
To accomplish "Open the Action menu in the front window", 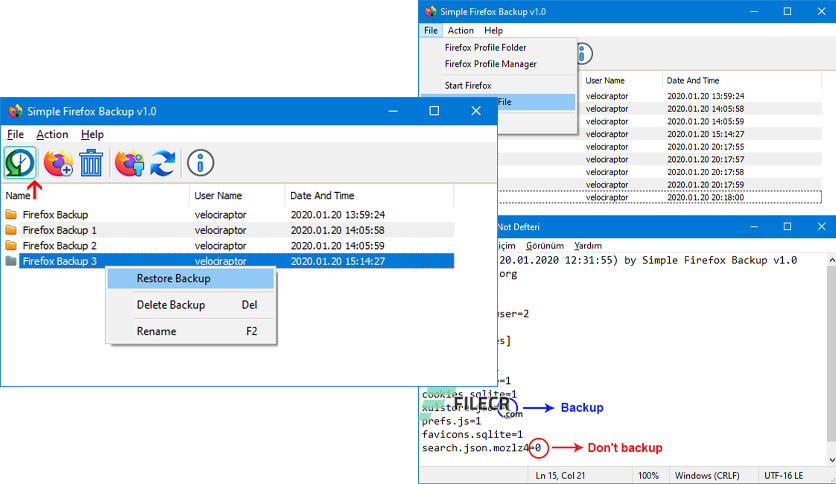I will pos(52,134).
